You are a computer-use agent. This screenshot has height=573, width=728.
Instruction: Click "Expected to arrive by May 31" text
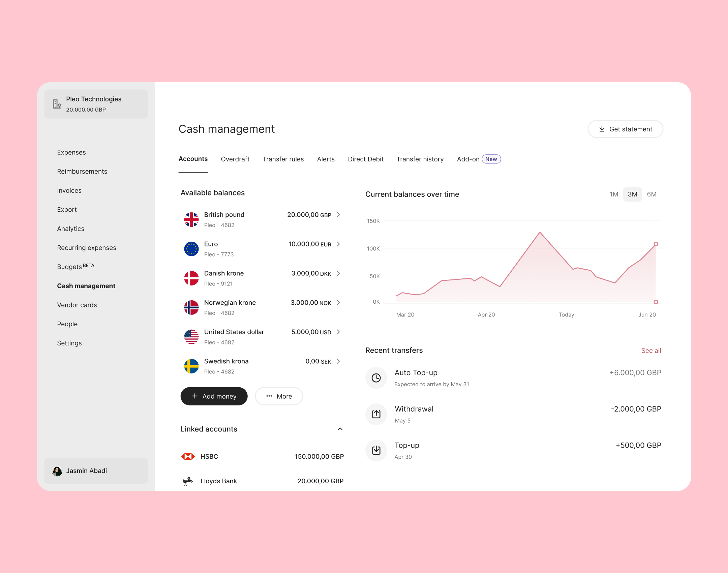coord(432,384)
